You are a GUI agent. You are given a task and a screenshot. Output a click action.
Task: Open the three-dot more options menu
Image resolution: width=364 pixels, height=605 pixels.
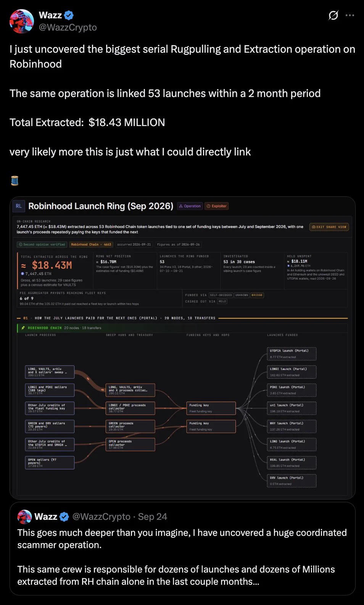350,15
